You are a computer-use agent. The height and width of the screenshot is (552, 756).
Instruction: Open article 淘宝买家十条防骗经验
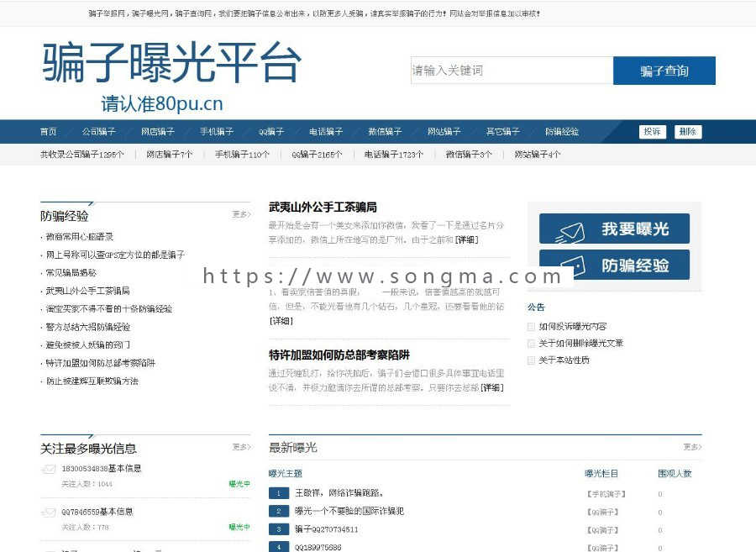tap(109, 308)
